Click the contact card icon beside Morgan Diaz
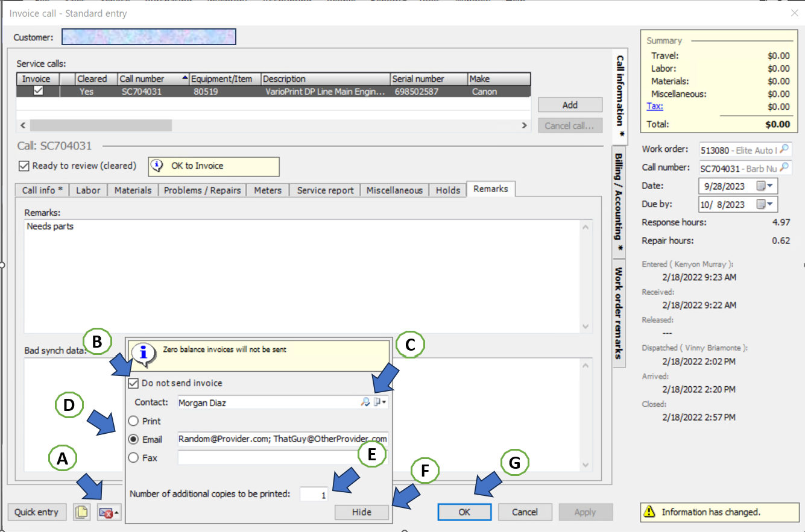 [377, 401]
